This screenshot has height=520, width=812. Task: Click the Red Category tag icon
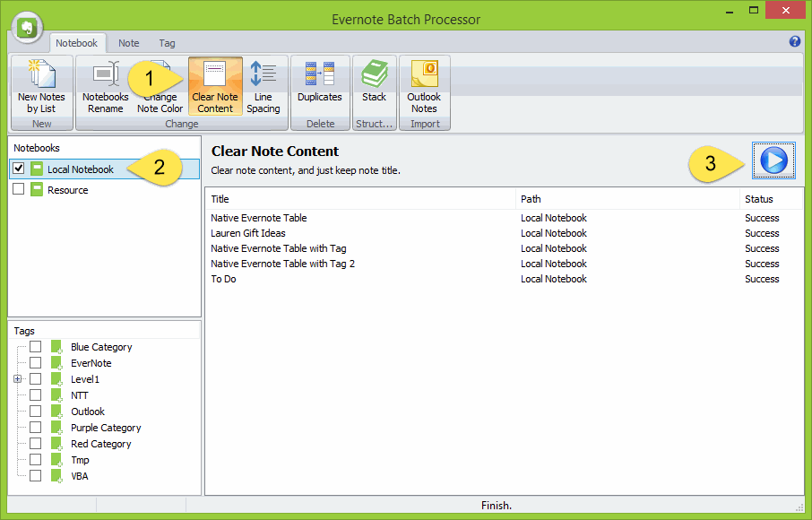(x=56, y=444)
